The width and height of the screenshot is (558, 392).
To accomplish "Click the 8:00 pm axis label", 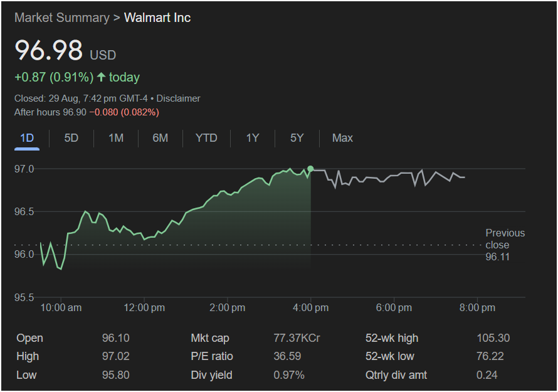I will pos(477,307).
